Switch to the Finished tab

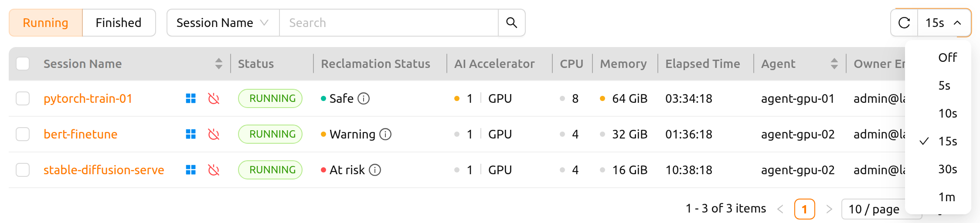tap(119, 23)
